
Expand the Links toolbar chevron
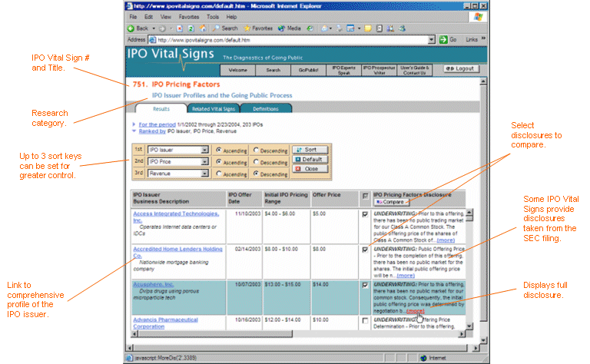click(483, 39)
